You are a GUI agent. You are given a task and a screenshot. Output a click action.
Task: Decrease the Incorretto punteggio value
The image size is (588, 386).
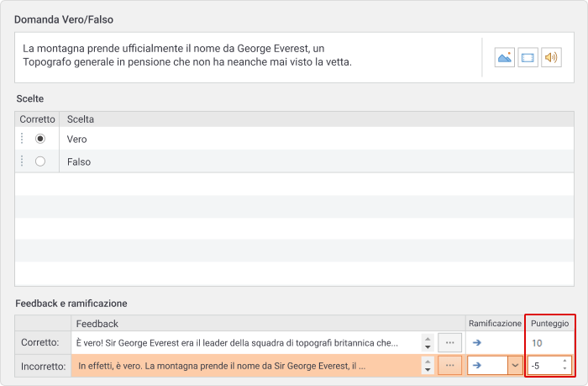coord(564,368)
